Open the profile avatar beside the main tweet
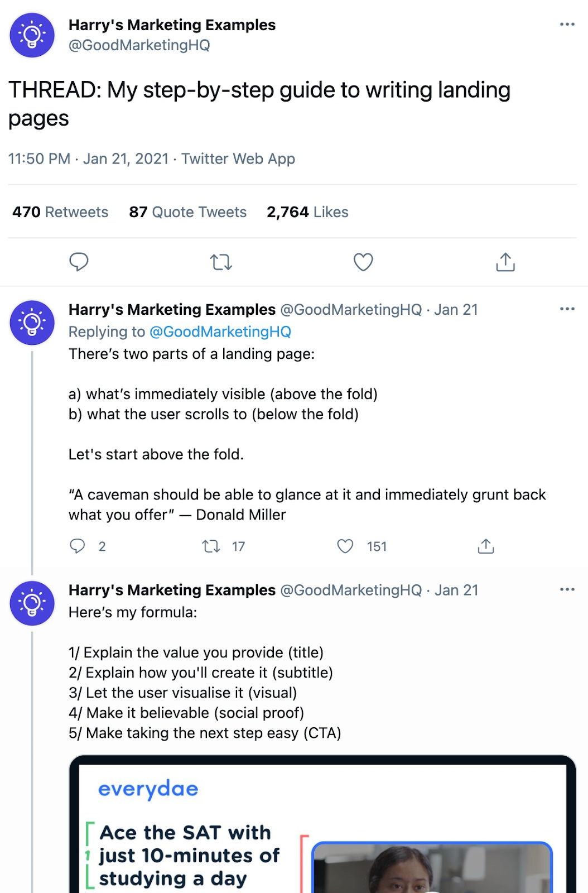Screen dimensions: 588x893 tap(32, 35)
